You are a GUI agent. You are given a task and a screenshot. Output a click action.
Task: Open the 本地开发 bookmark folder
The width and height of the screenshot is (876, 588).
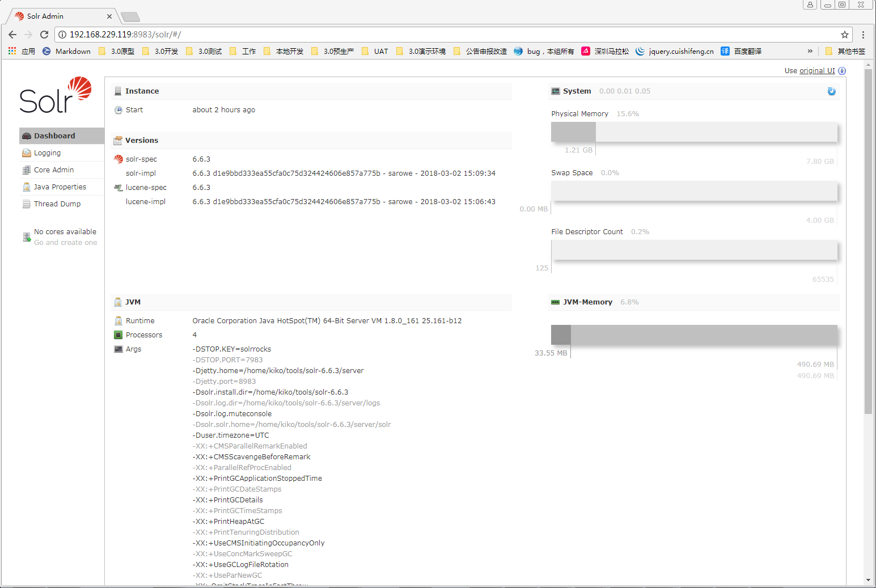283,51
